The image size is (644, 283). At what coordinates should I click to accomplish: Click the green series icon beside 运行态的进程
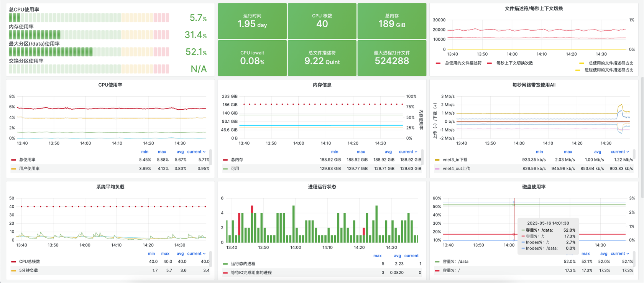[225, 264]
